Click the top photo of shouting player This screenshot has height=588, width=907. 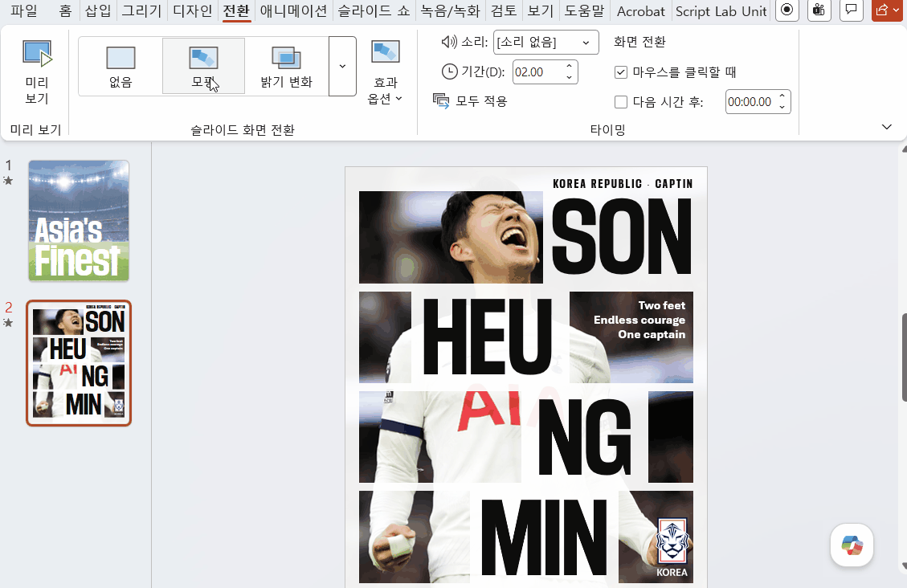[451, 237]
